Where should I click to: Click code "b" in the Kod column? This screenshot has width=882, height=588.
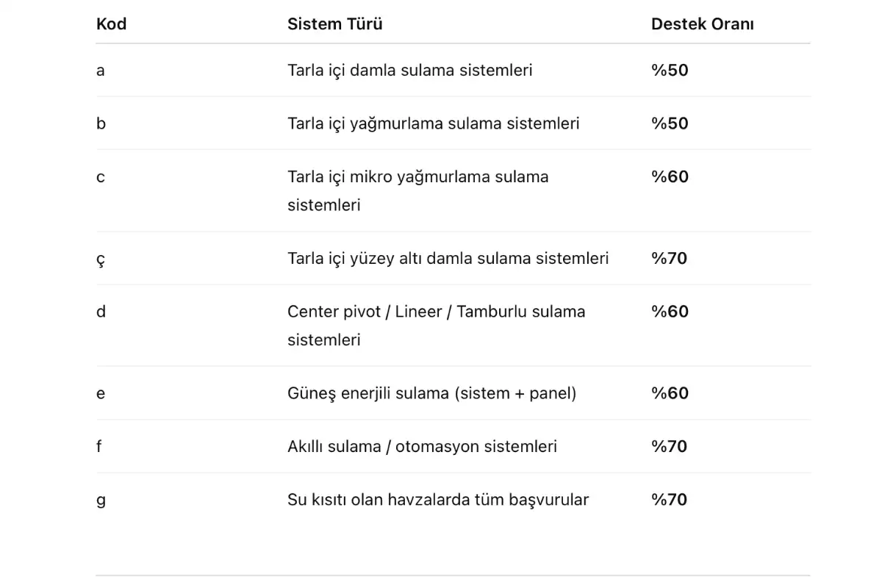click(x=101, y=123)
